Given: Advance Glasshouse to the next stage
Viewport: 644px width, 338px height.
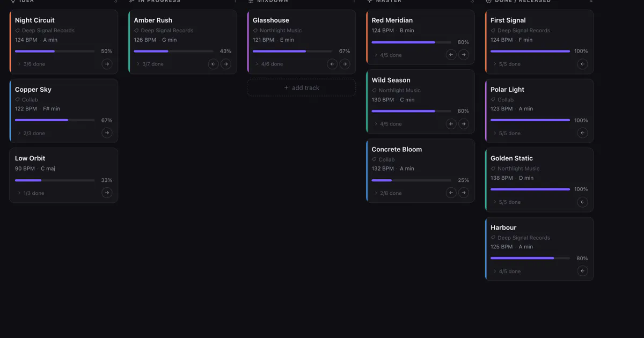Looking at the screenshot, I should [345, 64].
